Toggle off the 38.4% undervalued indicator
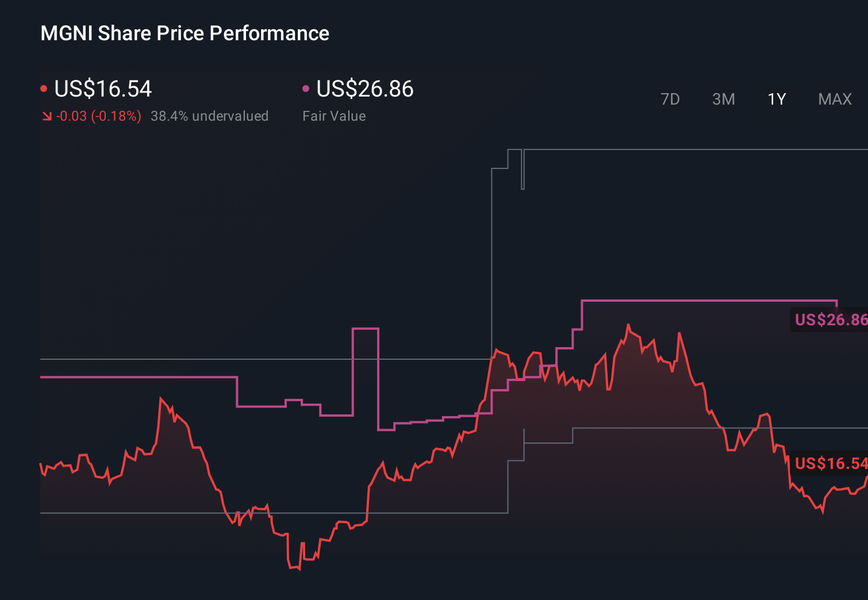The width and height of the screenshot is (868, 600). pyautogui.click(x=210, y=116)
